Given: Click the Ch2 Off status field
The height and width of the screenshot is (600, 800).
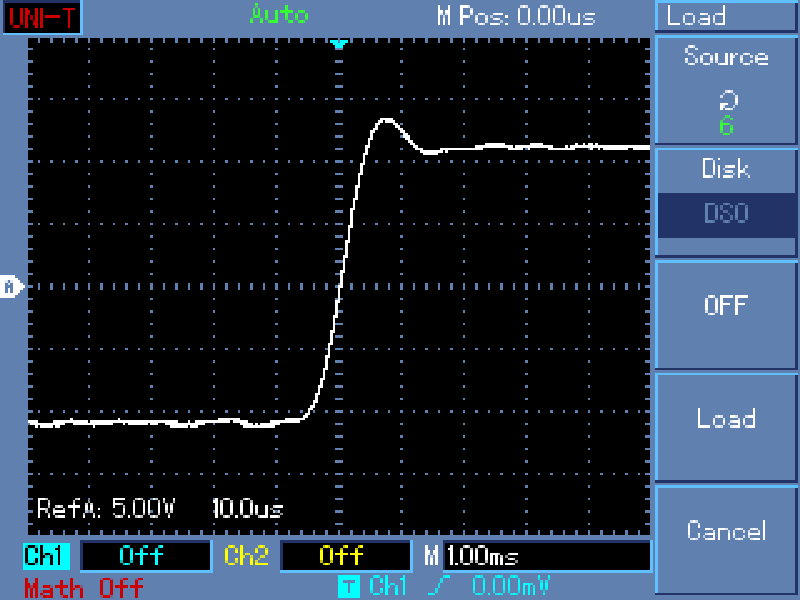Looking at the screenshot, I should [x=345, y=556].
